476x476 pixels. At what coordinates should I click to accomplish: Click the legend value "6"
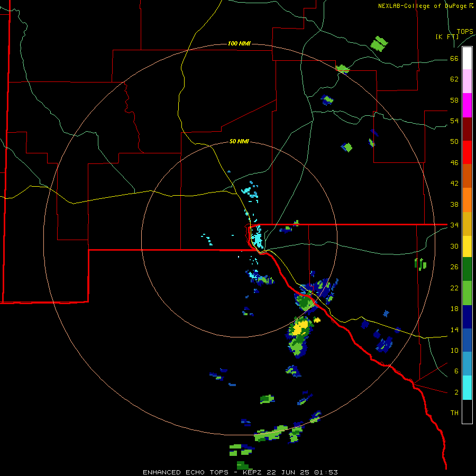(456, 371)
